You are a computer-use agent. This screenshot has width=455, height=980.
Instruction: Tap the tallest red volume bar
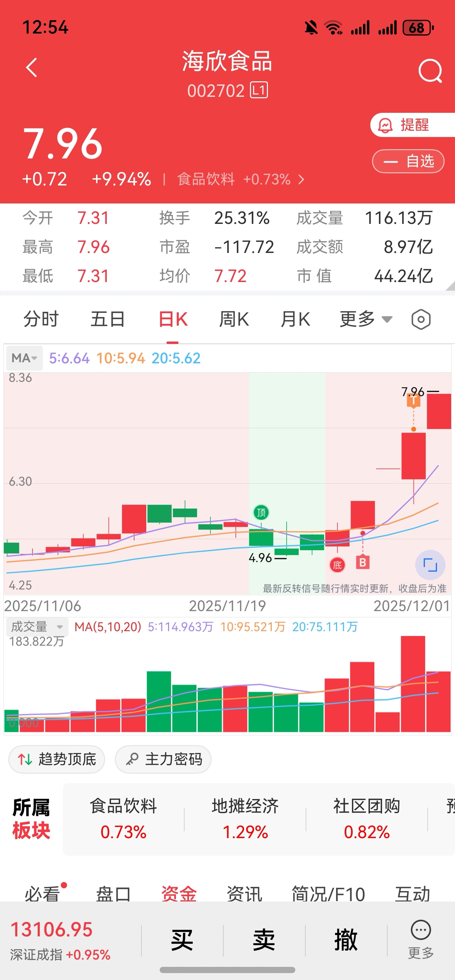pyautogui.click(x=413, y=684)
